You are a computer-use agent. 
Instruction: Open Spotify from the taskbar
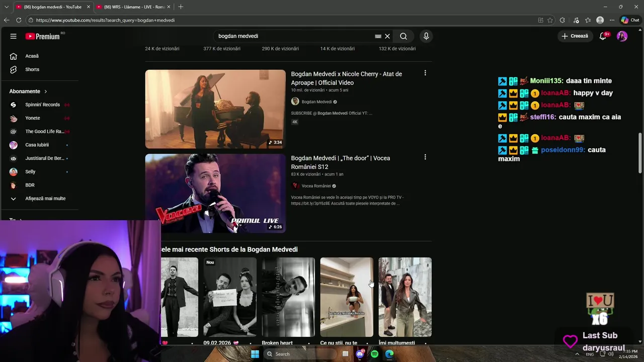click(x=374, y=354)
